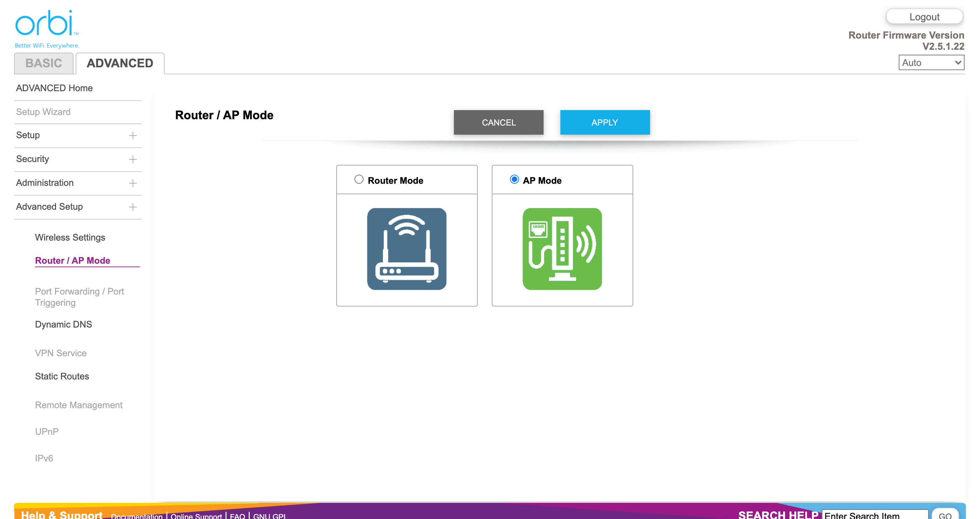Switch to the BASIC tab
This screenshot has height=519, width=980.
point(43,63)
